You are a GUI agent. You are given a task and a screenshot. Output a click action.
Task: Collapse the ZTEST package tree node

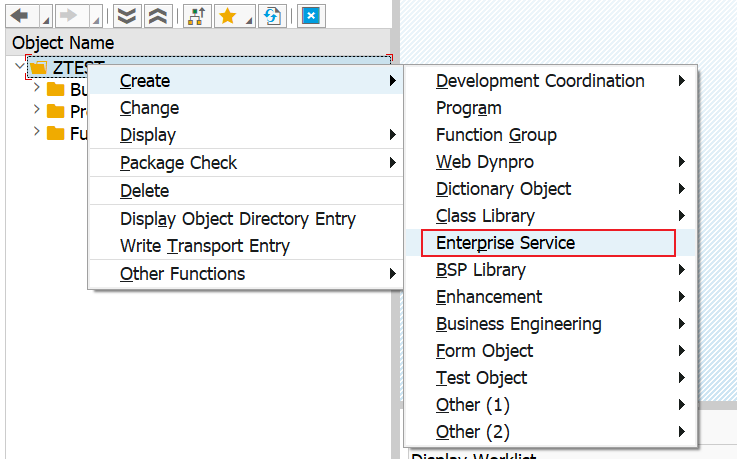coord(20,66)
